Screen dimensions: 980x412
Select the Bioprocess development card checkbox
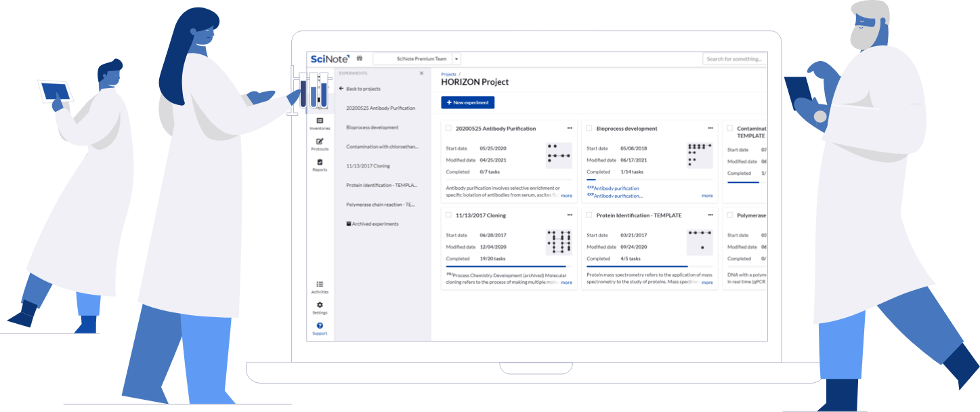coord(589,128)
